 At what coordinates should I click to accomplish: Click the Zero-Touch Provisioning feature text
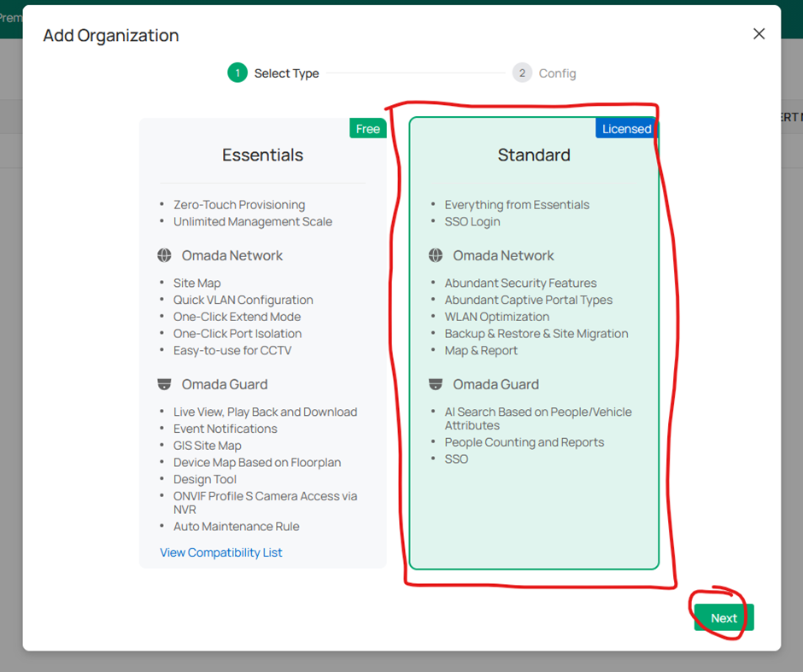pyautogui.click(x=239, y=205)
